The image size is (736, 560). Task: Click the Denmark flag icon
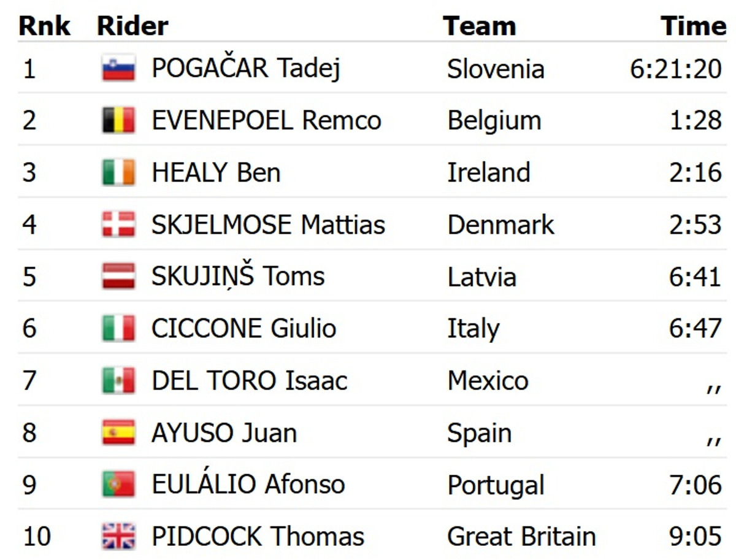(118, 224)
